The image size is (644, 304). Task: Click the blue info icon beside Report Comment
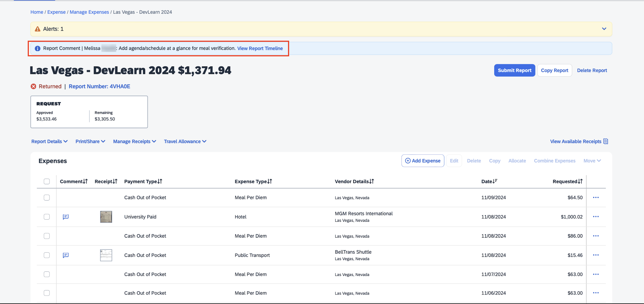pyautogui.click(x=38, y=49)
